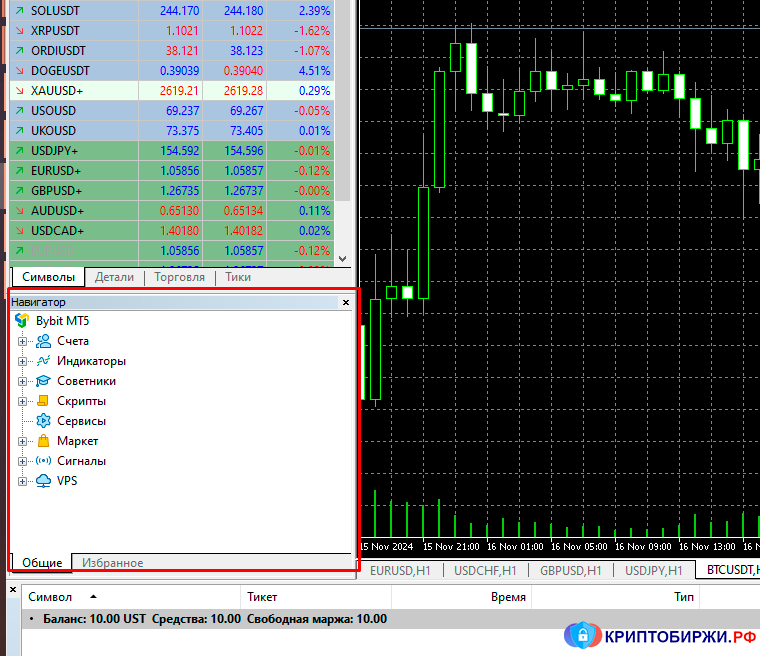Click DOGEUSDT daily change 4.51%
Image resolution: width=760 pixels, height=656 pixels.
point(314,71)
